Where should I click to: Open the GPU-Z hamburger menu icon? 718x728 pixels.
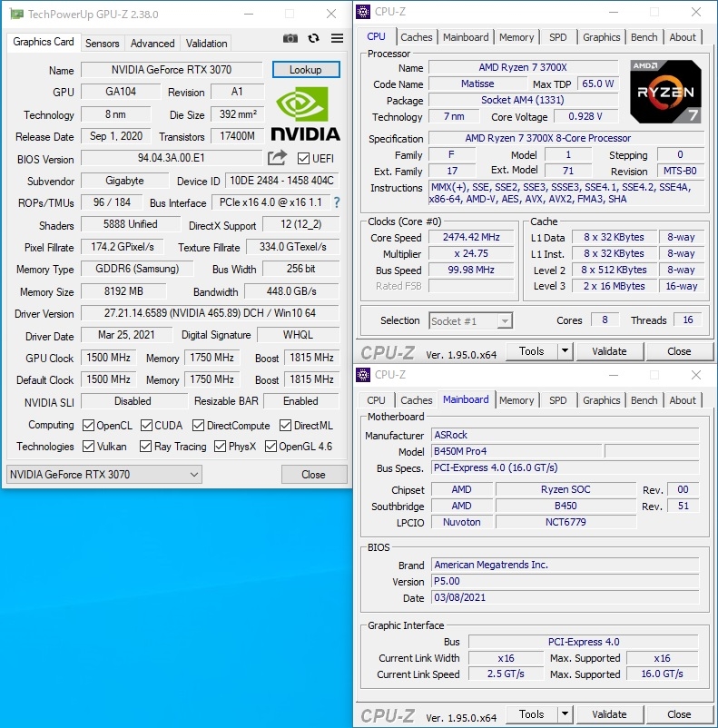[x=337, y=38]
